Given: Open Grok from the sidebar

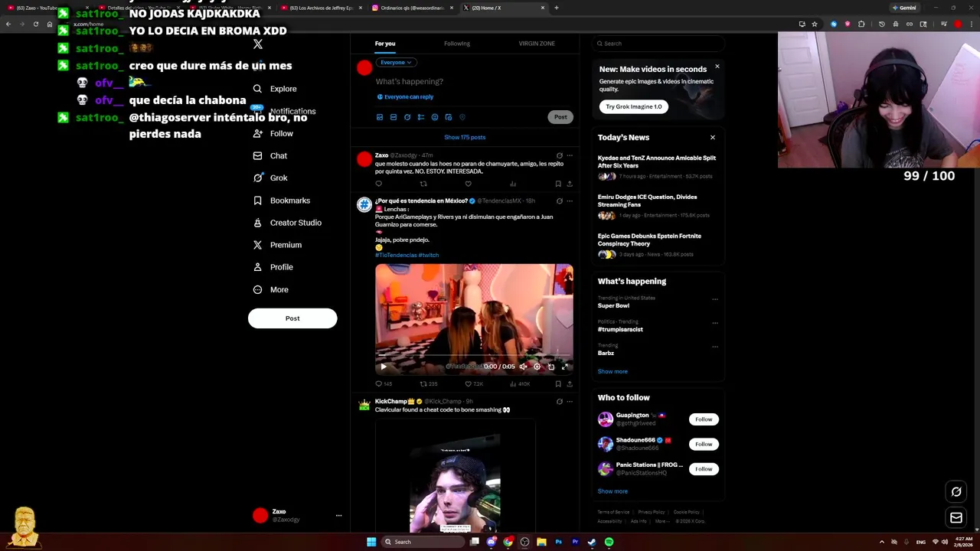Looking at the screenshot, I should pos(269,178).
